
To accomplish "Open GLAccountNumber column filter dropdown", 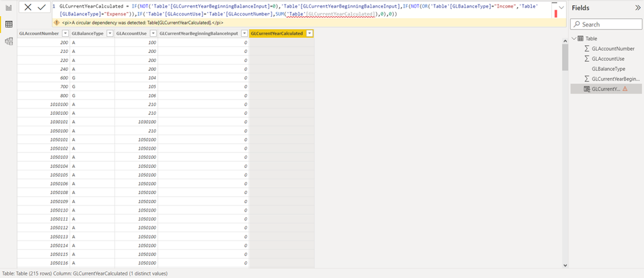I will click(x=65, y=34).
